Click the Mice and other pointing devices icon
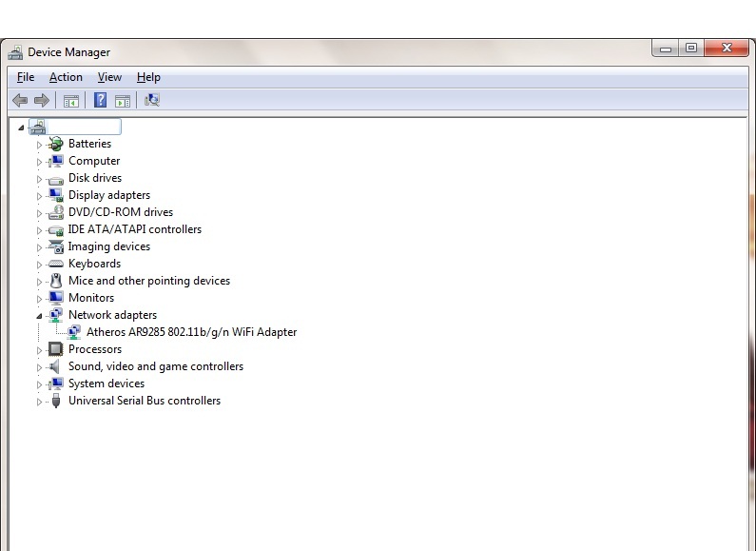 click(x=56, y=281)
